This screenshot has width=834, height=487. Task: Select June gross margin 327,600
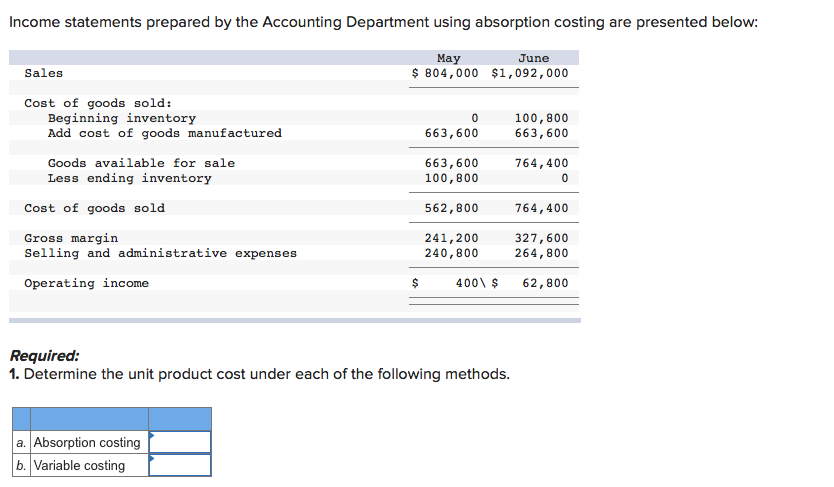(x=541, y=238)
